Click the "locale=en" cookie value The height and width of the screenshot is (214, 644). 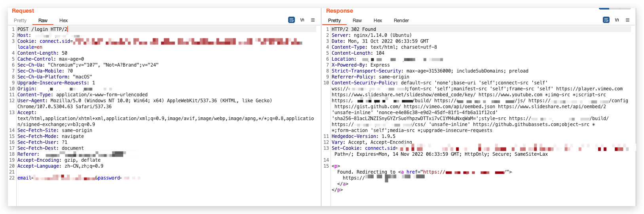coord(30,47)
